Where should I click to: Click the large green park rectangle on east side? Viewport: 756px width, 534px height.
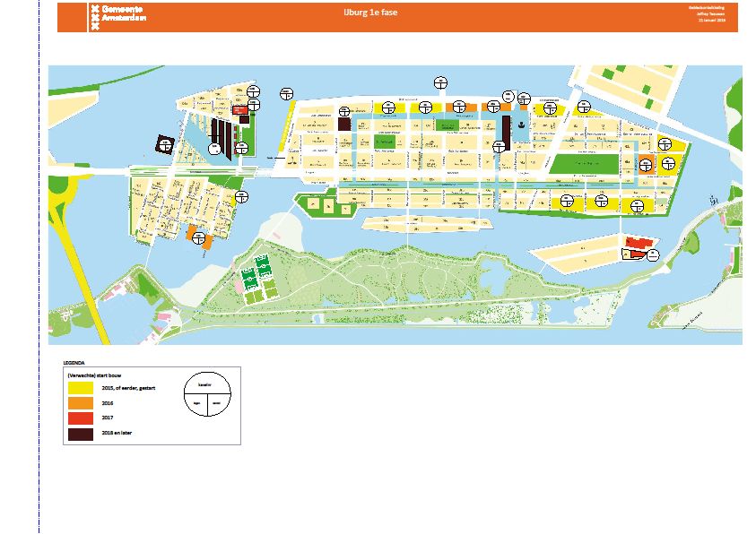point(583,164)
